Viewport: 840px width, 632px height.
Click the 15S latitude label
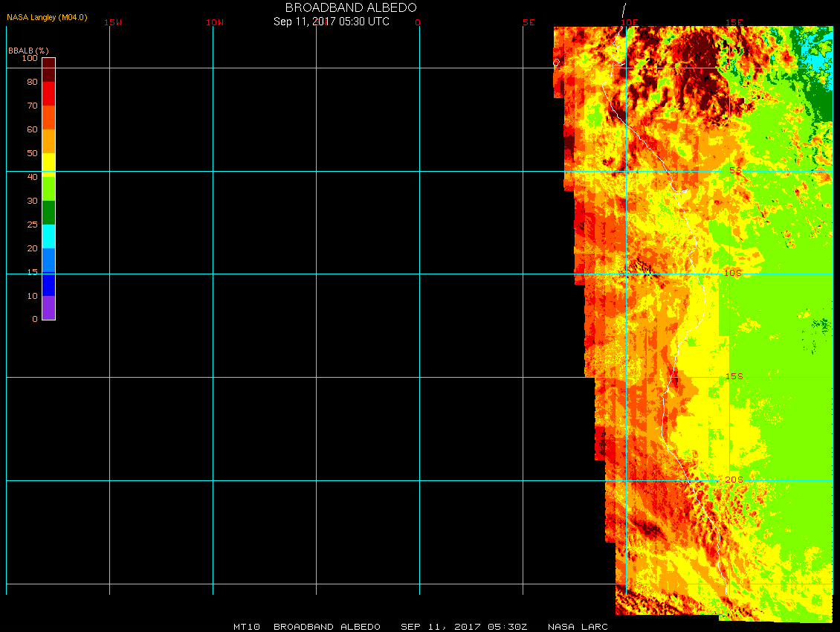click(734, 376)
